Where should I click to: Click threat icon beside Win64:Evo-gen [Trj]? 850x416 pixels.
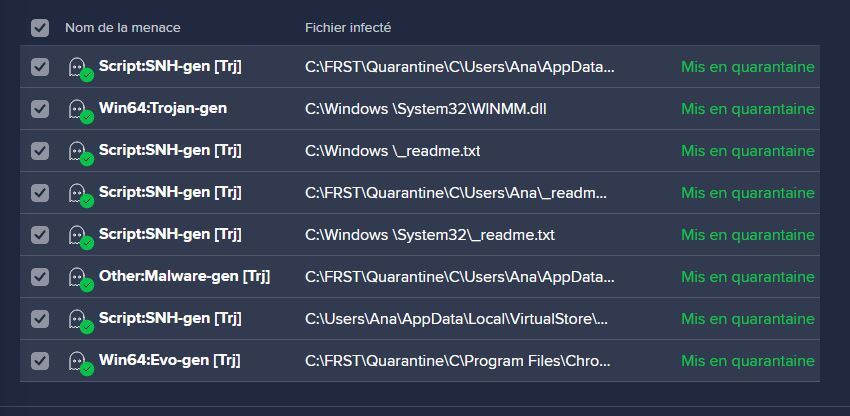tap(80, 361)
